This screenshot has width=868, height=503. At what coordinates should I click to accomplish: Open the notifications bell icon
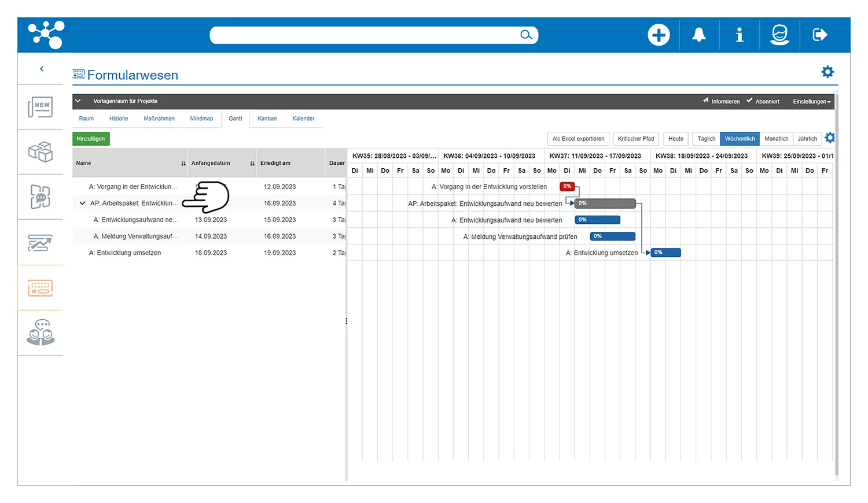(699, 35)
